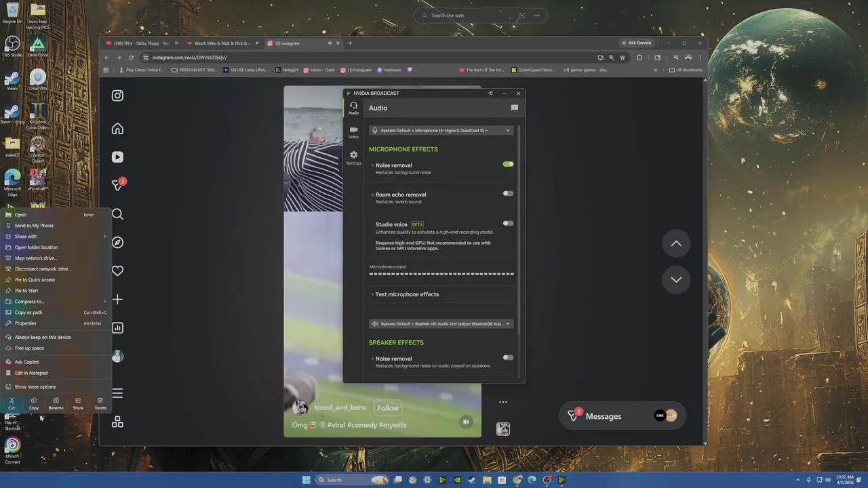Image resolution: width=868 pixels, height=488 pixels.
Task: Select Properties in context menu
Action: point(56,323)
